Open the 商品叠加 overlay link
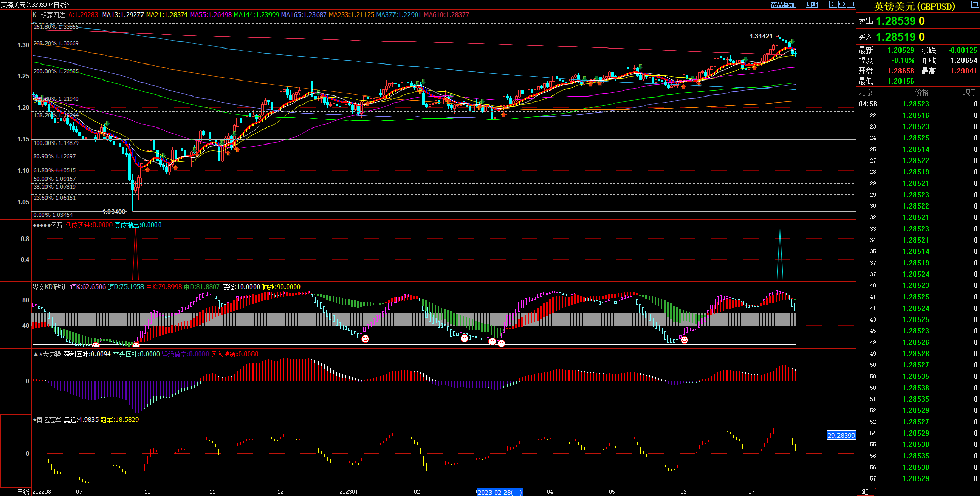 tap(783, 5)
